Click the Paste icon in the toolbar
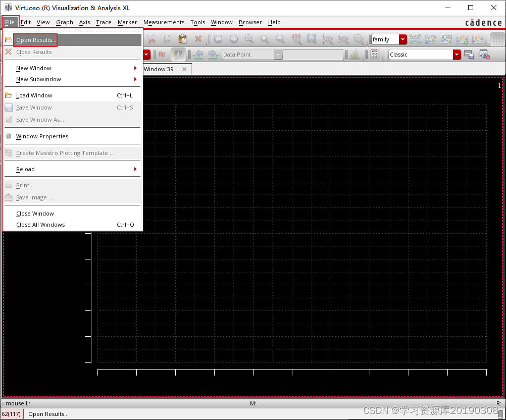 183,39
